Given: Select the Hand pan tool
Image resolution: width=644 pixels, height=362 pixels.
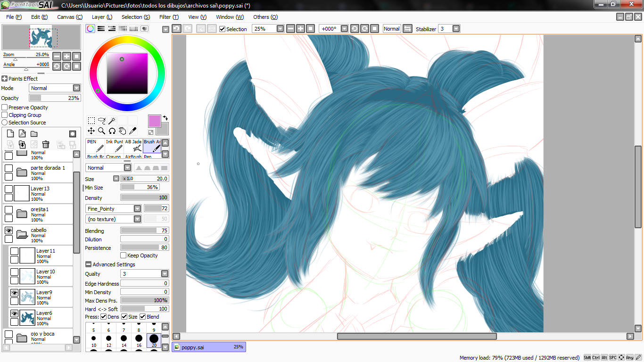Looking at the screenshot, I should 122,131.
